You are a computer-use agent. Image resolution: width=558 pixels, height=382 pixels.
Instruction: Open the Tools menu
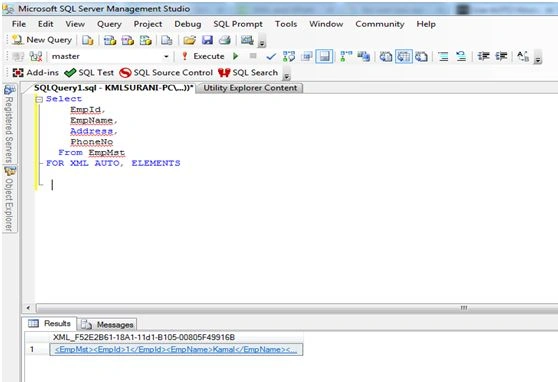tap(286, 24)
